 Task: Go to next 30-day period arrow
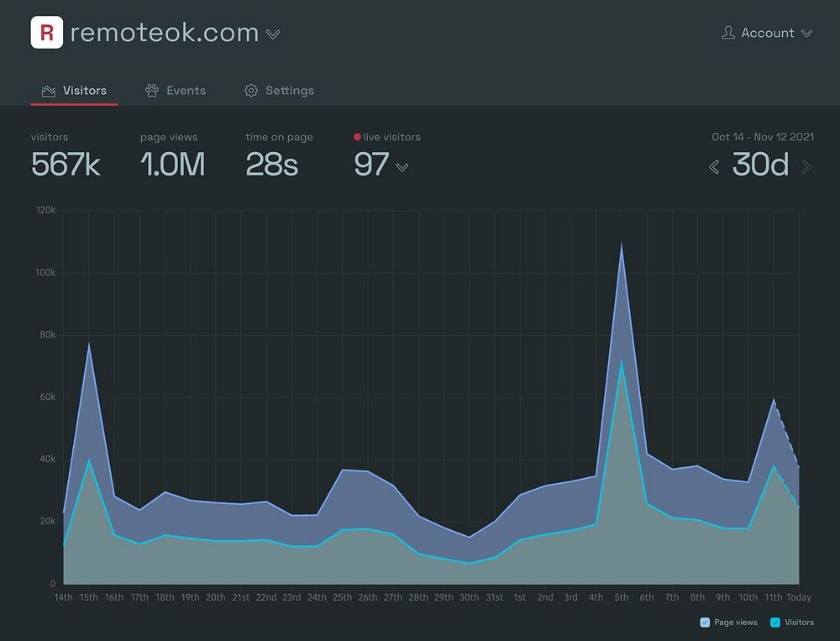(x=806, y=167)
